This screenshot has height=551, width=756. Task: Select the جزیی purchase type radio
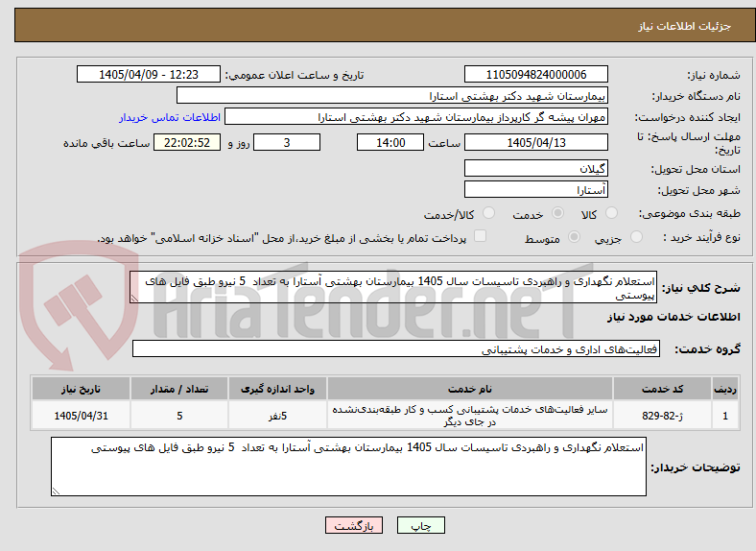coord(636,237)
